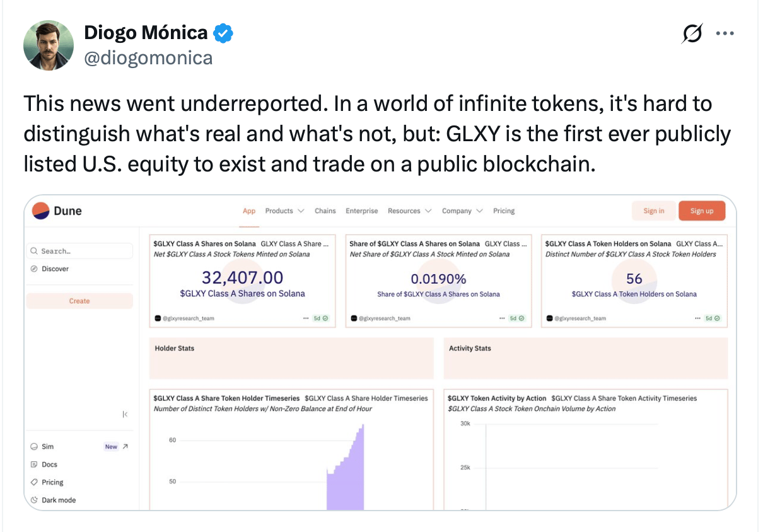Open the Chains menu item
The width and height of the screenshot is (775, 532).
pyautogui.click(x=325, y=211)
